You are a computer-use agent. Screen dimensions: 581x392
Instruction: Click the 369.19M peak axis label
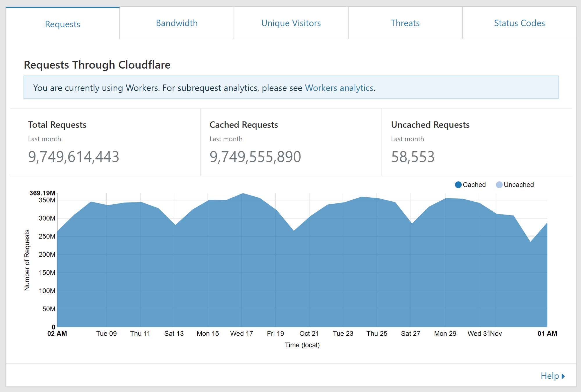[x=42, y=193]
